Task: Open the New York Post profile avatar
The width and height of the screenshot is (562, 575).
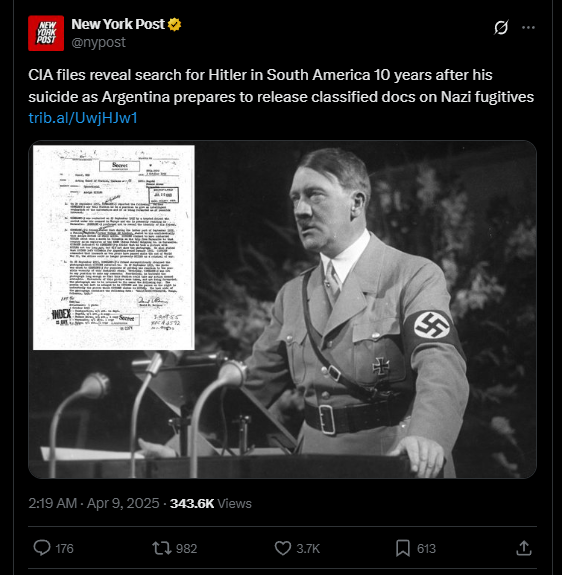Action: click(x=46, y=33)
